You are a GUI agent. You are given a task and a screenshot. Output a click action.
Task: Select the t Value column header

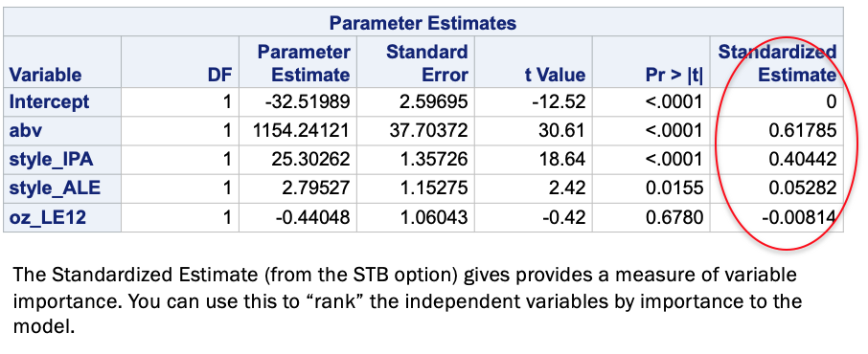pos(556,75)
